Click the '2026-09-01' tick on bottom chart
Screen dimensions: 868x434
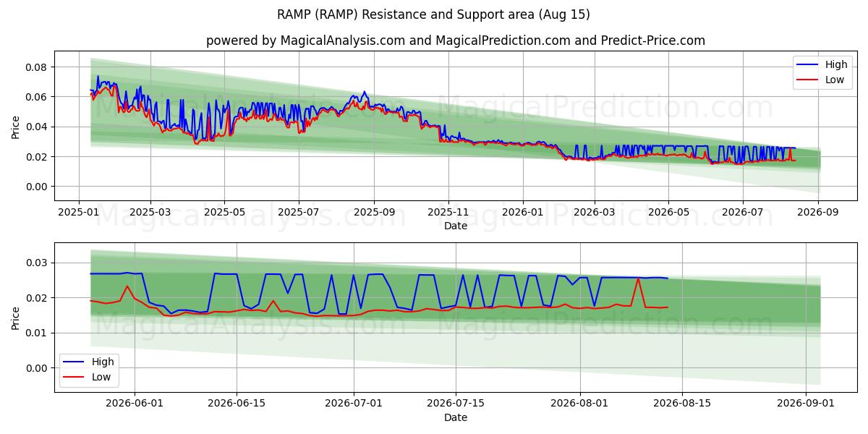coord(806,404)
